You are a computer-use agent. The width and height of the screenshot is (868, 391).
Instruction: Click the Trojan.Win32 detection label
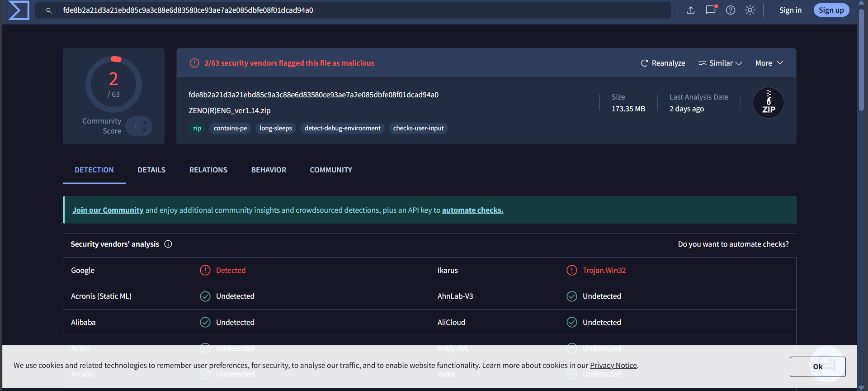pyautogui.click(x=604, y=270)
